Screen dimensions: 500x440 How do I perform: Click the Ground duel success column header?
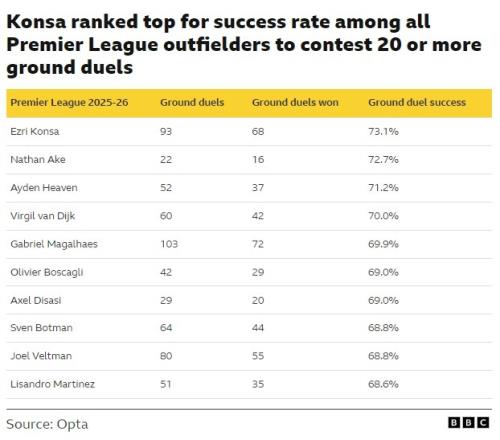417,102
